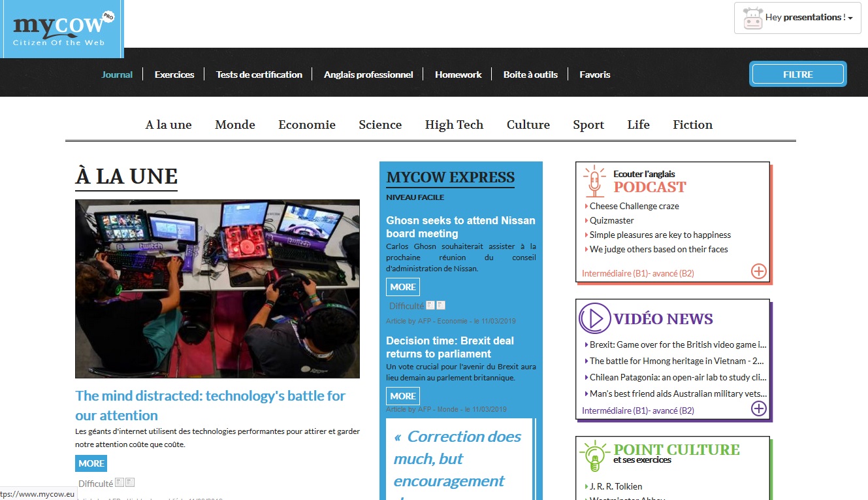Open 'The mind distracted' article headline
This screenshot has height=500, width=868.
coord(210,405)
